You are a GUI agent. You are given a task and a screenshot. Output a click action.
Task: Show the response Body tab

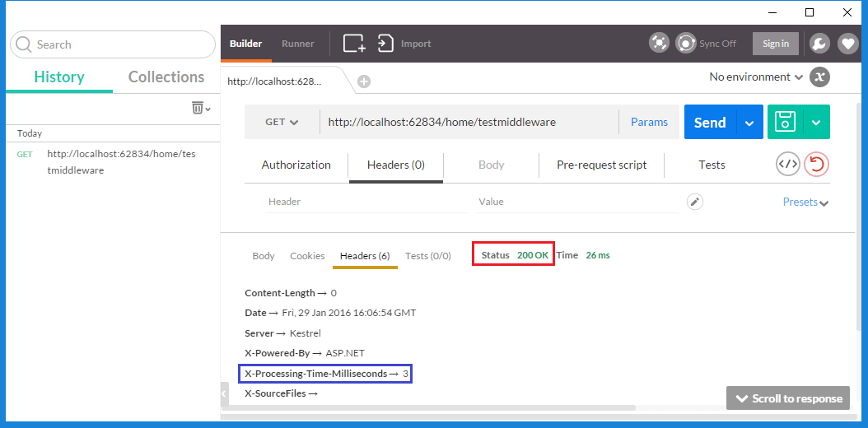264,255
